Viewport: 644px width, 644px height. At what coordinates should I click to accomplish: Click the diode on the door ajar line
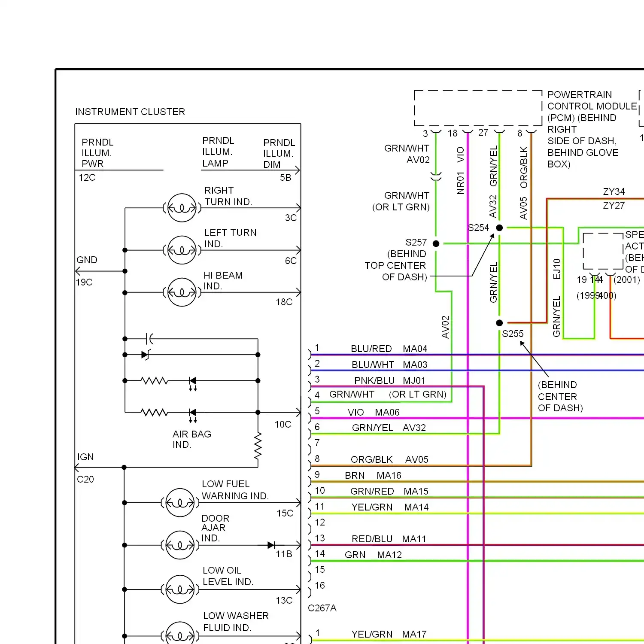pyautogui.click(x=271, y=545)
